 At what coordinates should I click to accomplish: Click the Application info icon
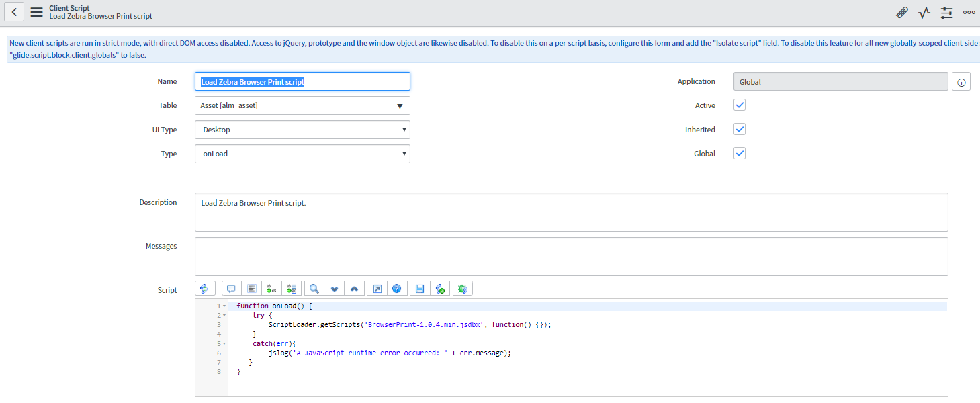pyautogui.click(x=961, y=82)
